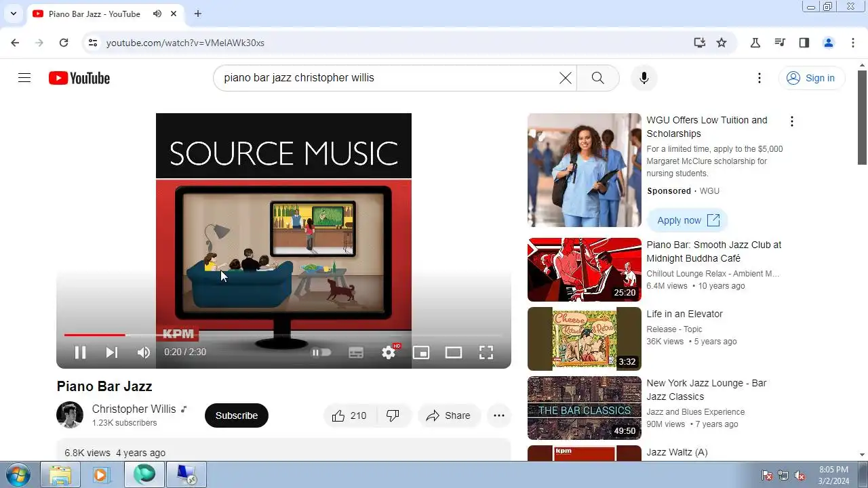Focus the YouTube search field
Screen dimensions: 868x488
[387, 78]
